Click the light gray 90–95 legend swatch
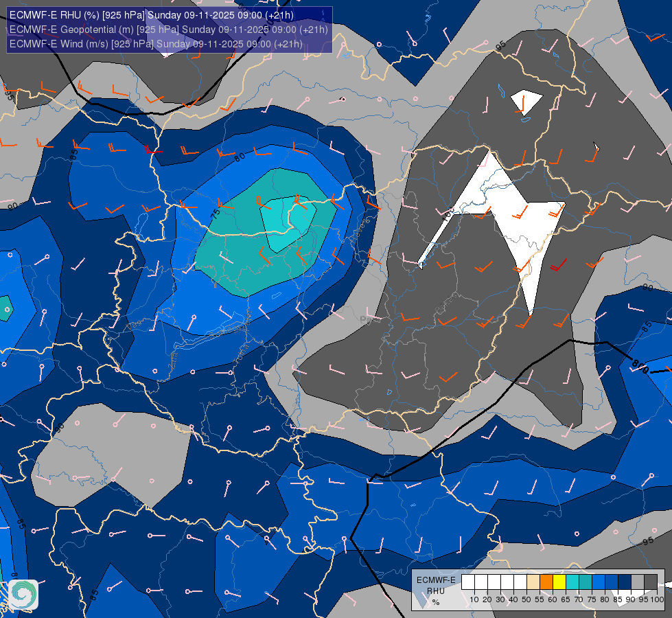Image resolution: width=672 pixels, height=618 pixels. click(638, 582)
